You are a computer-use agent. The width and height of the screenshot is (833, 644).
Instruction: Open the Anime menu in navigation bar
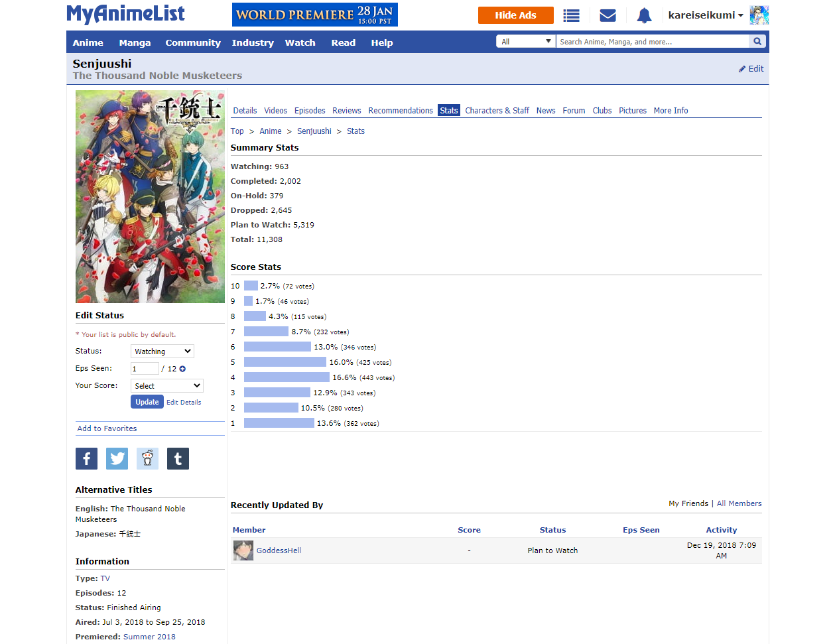[x=88, y=42]
